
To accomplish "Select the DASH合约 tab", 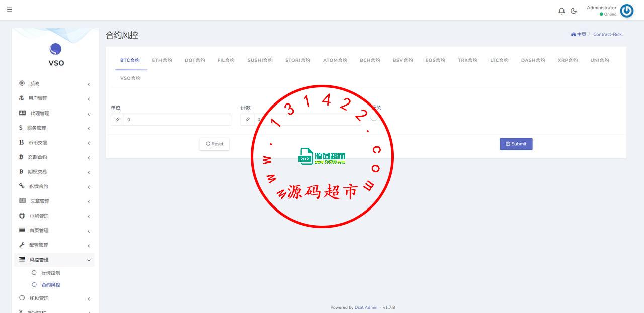I will 533,60.
